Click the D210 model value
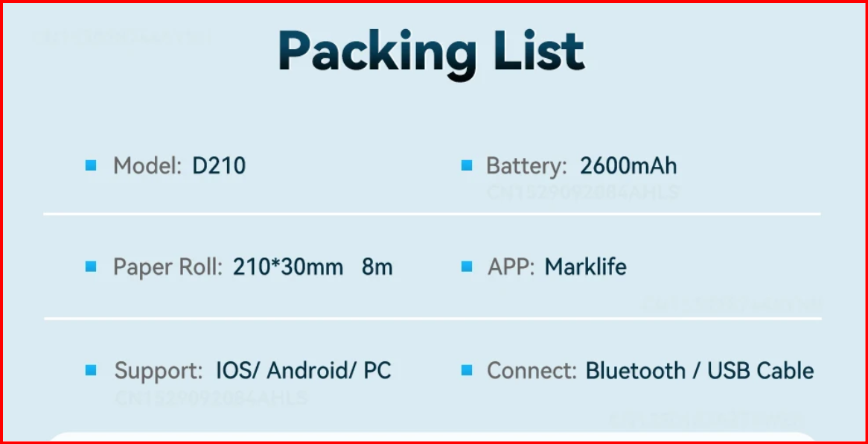The height and width of the screenshot is (444, 868). [219, 165]
